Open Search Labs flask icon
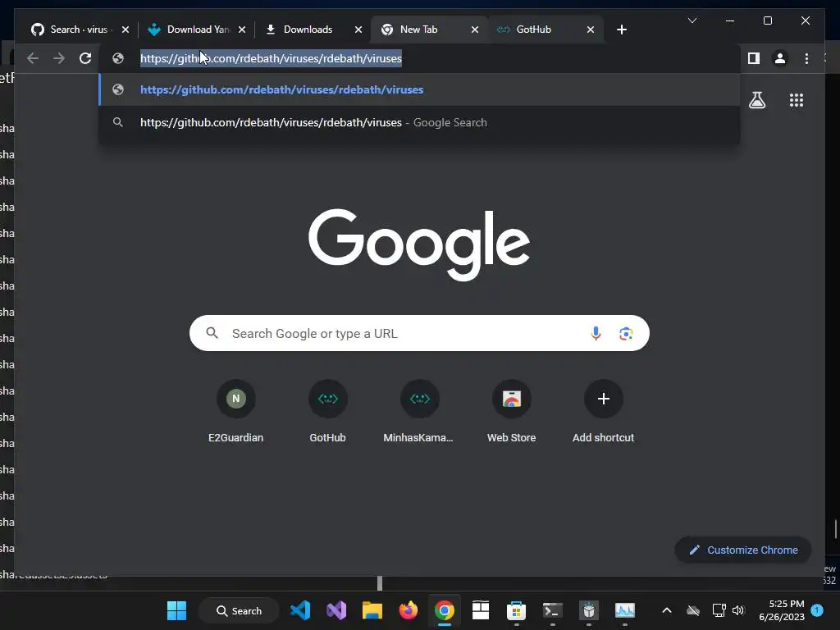This screenshot has height=630, width=840. [x=757, y=100]
